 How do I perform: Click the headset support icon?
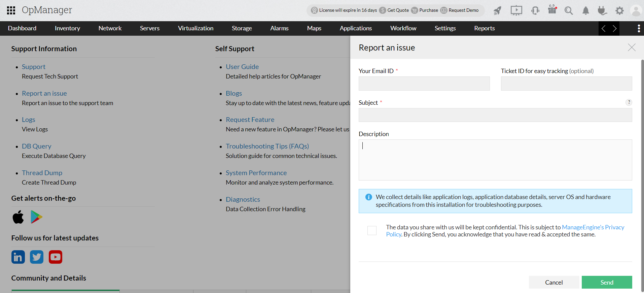pos(535,10)
